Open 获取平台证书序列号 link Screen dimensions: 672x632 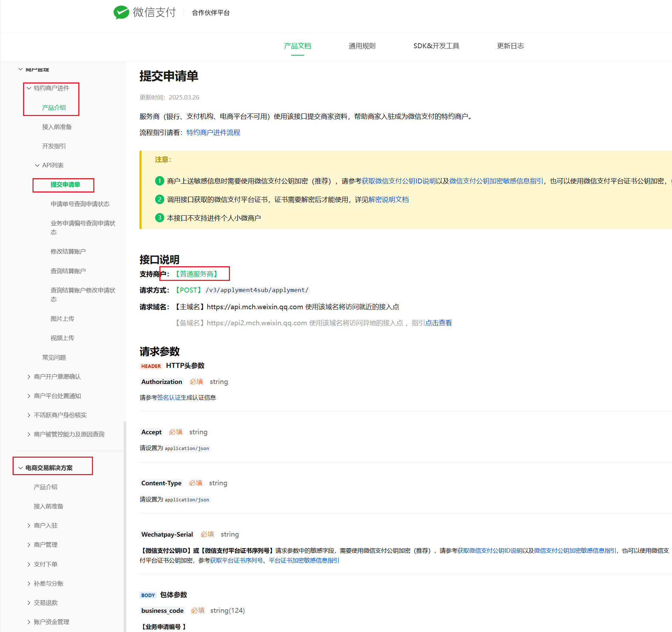[x=236, y=560]
